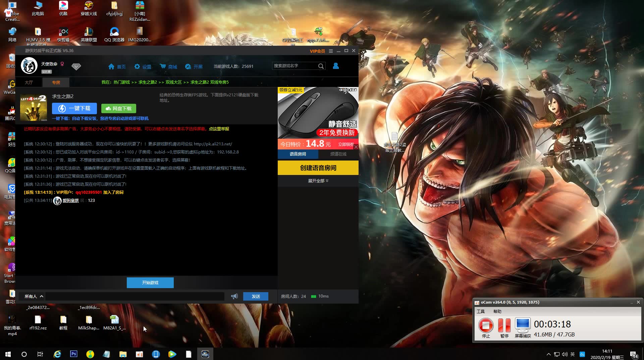This screenshot has height=360, width=644.
Task: Switch to the 频道在线 tab
Action: pos(338,154)
